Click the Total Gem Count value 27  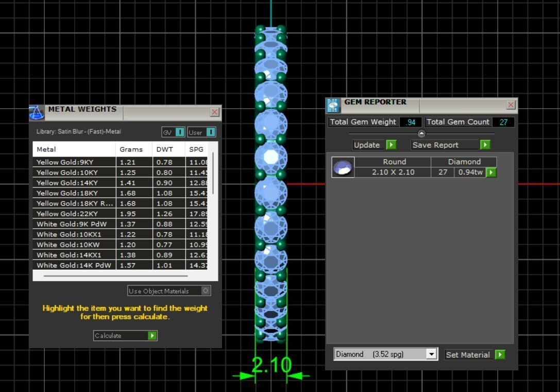503,122
